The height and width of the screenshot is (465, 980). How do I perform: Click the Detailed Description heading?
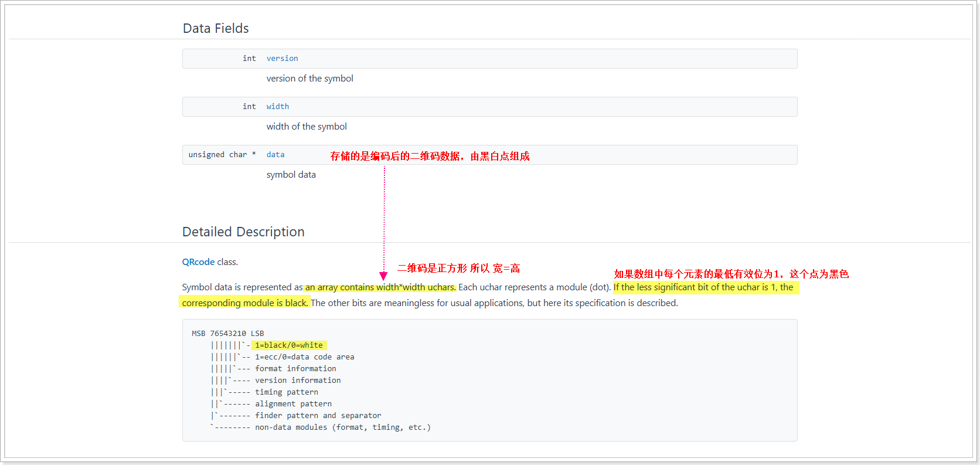coord(243,232)
